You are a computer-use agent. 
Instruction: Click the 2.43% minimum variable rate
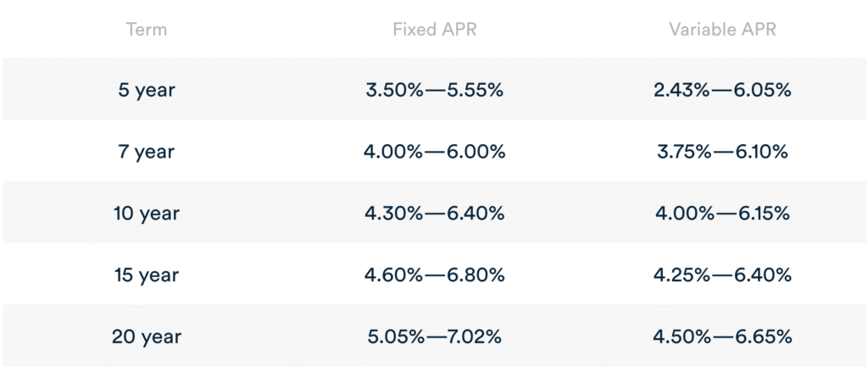point(682,90)
